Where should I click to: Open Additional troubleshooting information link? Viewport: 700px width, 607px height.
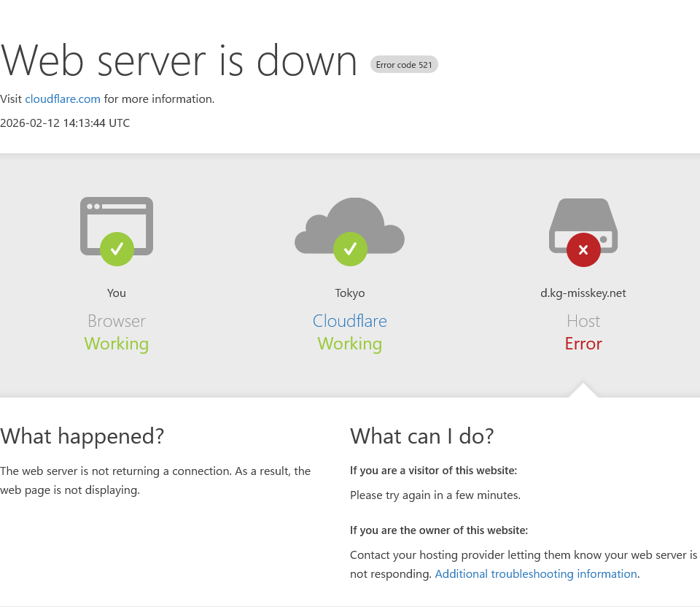[x=536, y=574]
